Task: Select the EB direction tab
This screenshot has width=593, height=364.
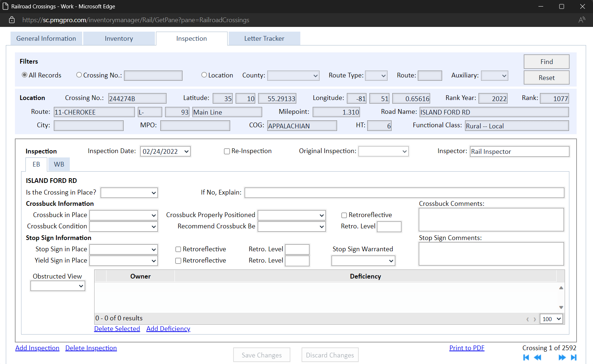Action: [36, 164]
